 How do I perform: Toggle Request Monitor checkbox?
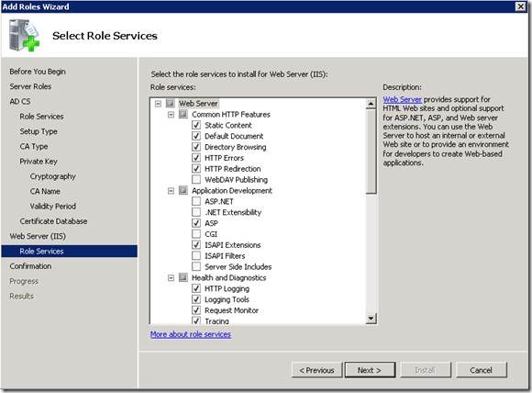coord(196,309)
